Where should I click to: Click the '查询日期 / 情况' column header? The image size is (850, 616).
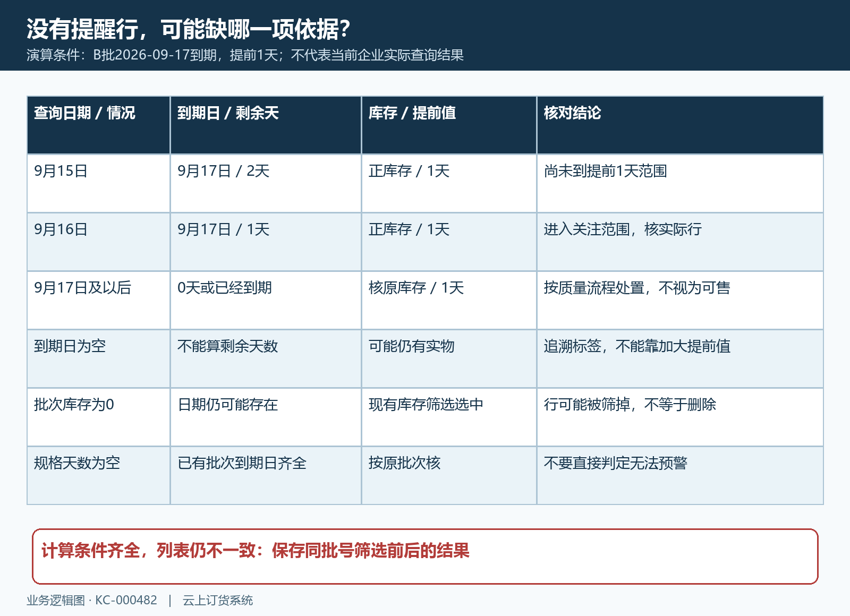click(98, 125)
